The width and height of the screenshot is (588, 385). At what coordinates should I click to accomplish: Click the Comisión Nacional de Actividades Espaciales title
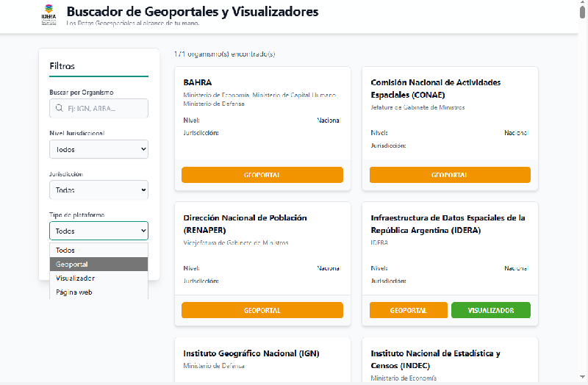436,88
